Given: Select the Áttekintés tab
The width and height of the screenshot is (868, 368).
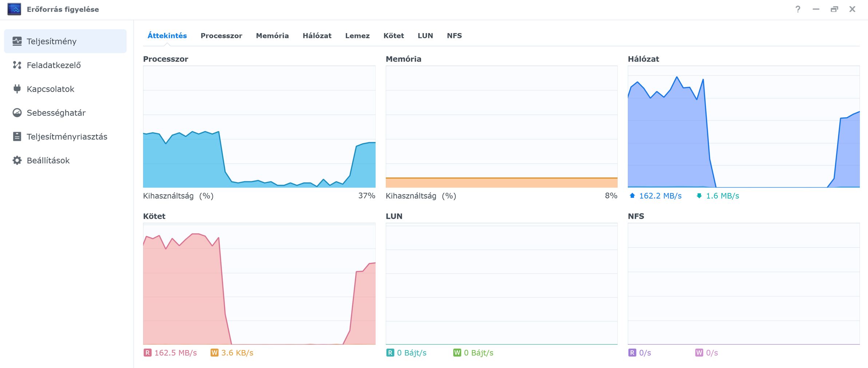Looking at the screenshot, I should point(167,36).
